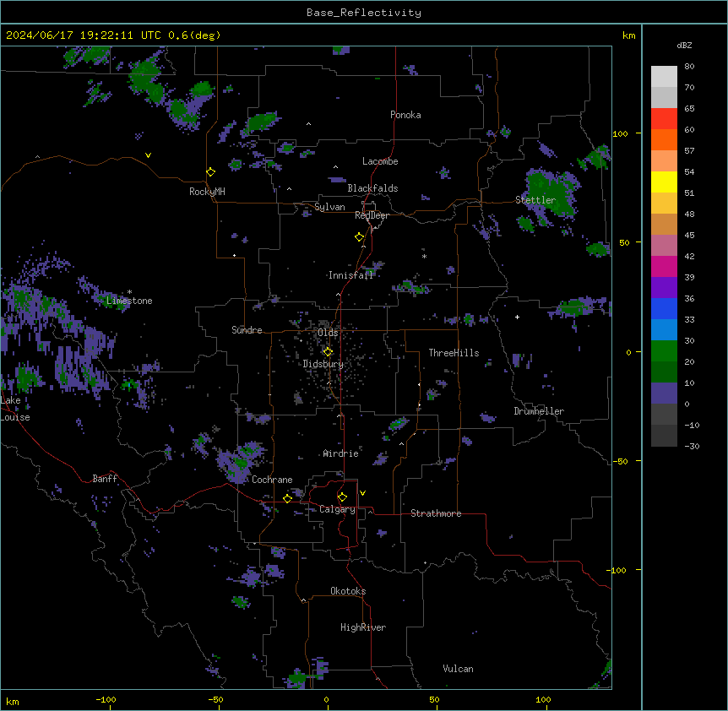This screenshot has width=728, height=711.
Task: Click the Airdrie label
Action: (x=341, y=453)
